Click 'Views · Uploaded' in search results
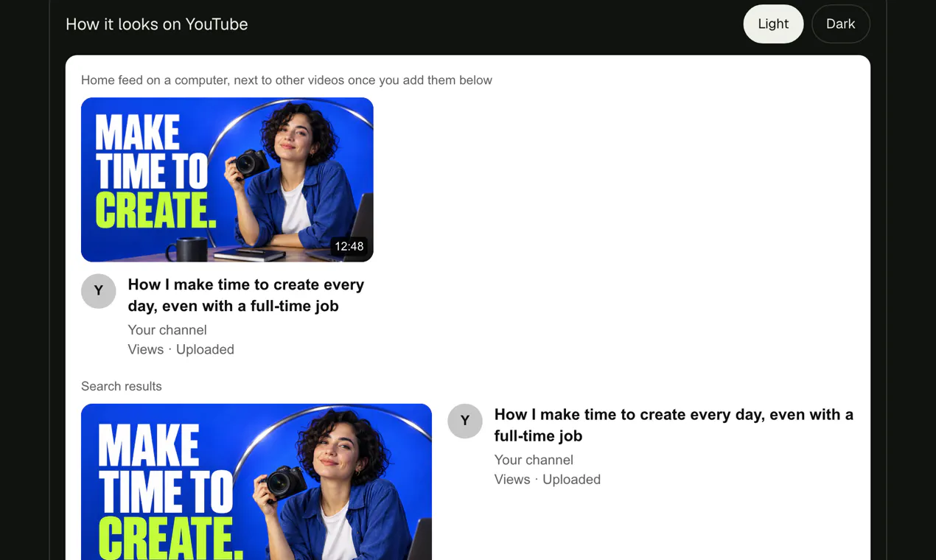 (x=548, y=479)
